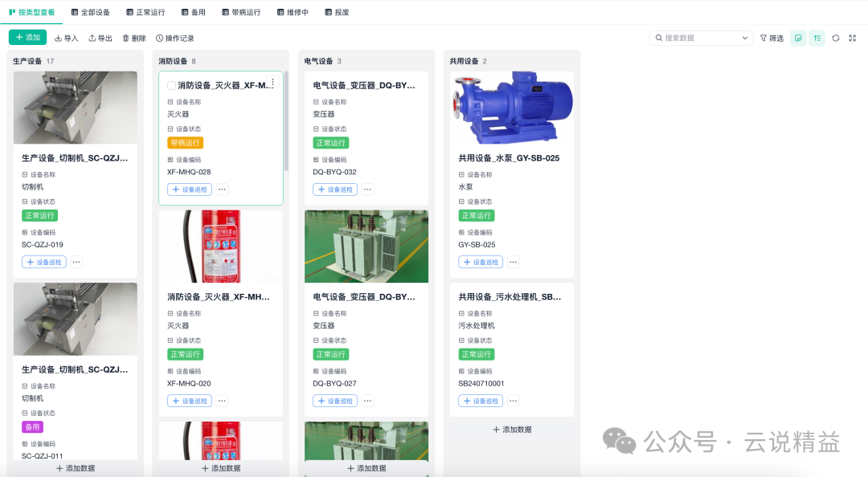Click the refresh icon
This screenshot has width=868, height=477.
click(836, 39)
